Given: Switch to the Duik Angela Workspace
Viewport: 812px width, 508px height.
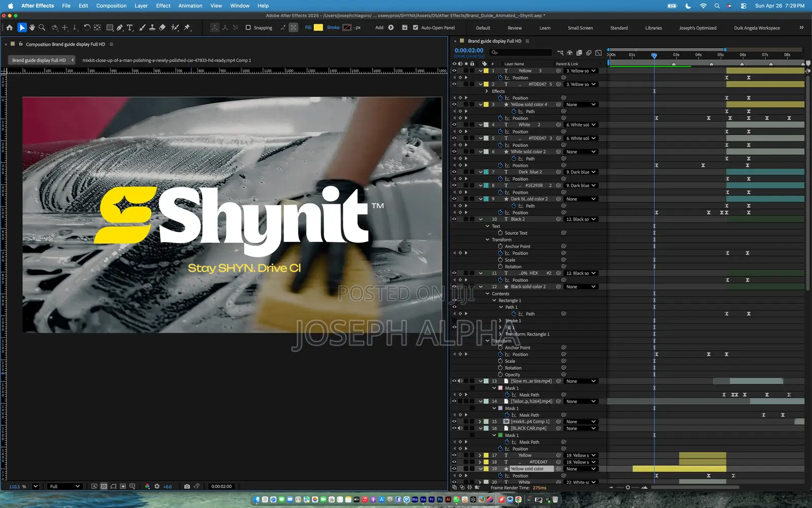Looking at the screenshot, I should [x=757, y=28].
